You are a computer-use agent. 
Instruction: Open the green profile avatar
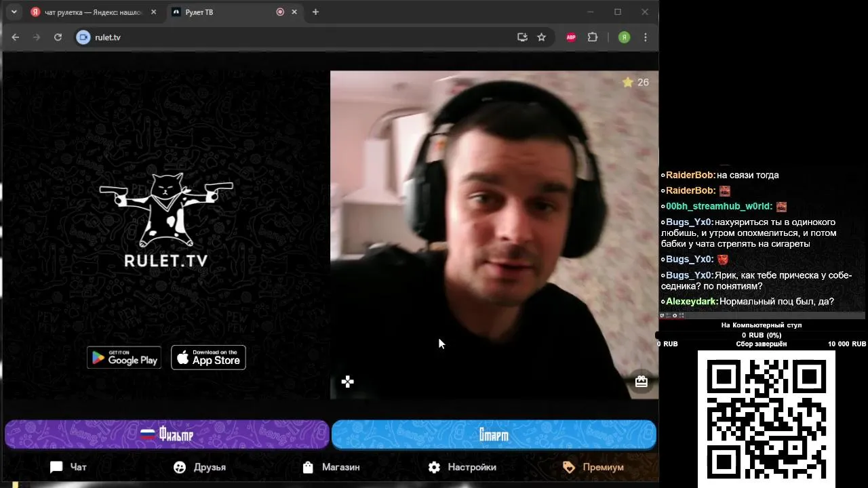pyautogui.click(x=624, y=37)
